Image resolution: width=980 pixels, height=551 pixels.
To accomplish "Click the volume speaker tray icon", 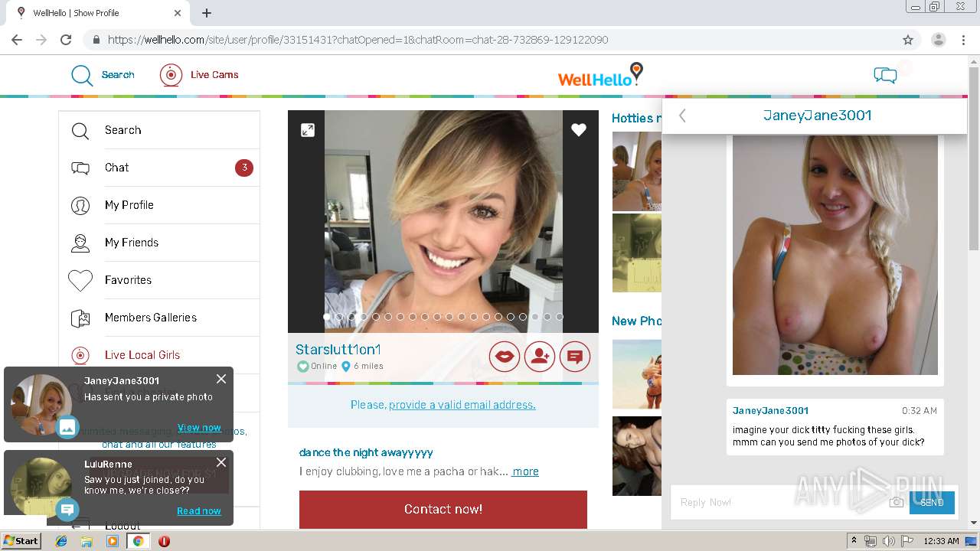I will [888, 541].
